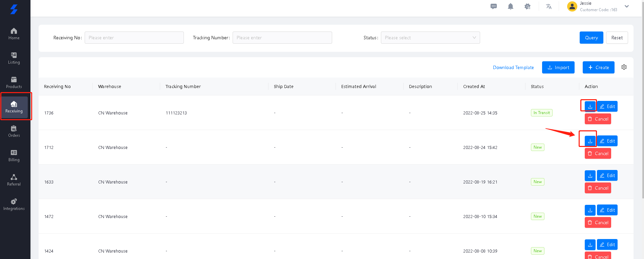The image size is (644, 259).
Task: Edit receiving 1736
Action: pyautogui.click(x=607, y=106)
